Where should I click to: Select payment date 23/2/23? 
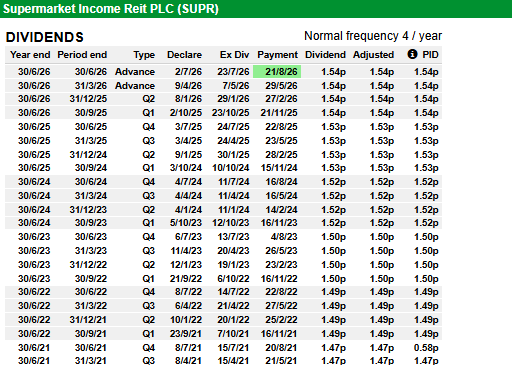pyautogui.click(x=281, y=265)
